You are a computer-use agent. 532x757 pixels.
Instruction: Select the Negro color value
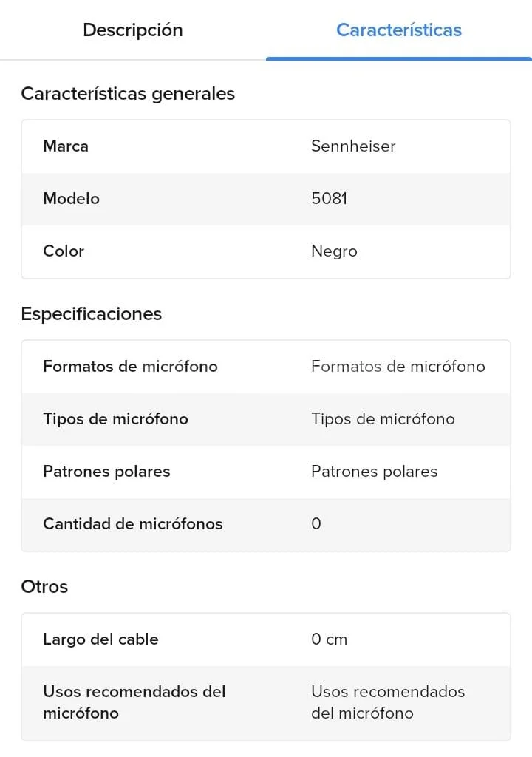(334, 251)
